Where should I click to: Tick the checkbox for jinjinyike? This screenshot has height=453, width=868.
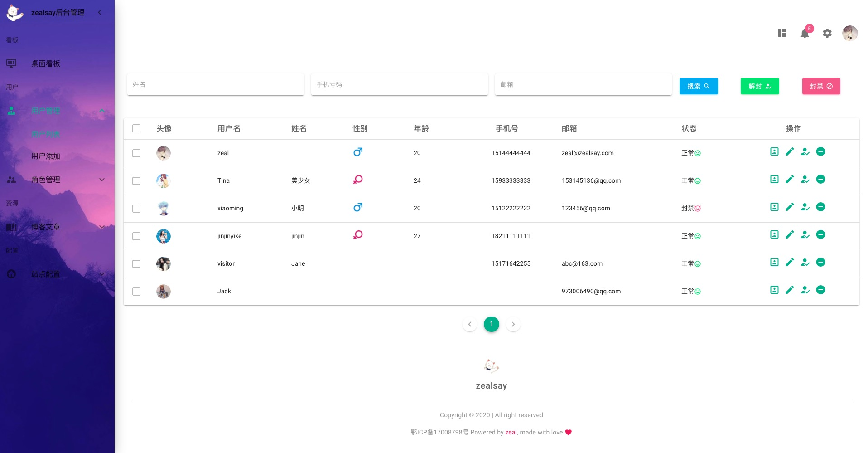pyautogui.click(x=136, y=236)
